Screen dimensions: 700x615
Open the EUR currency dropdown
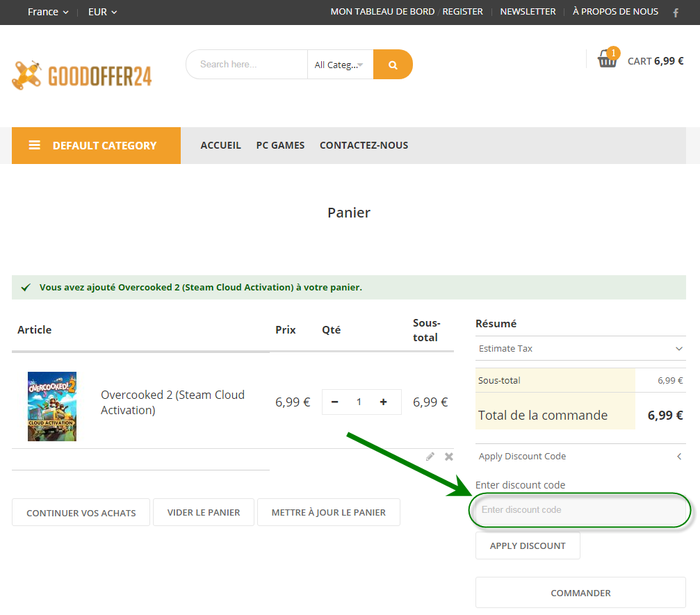coord(102,12)
